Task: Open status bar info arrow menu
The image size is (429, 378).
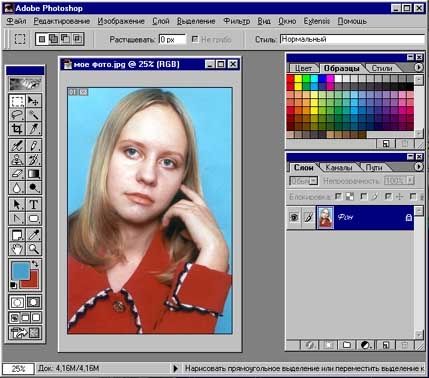Action: (175, 368)
